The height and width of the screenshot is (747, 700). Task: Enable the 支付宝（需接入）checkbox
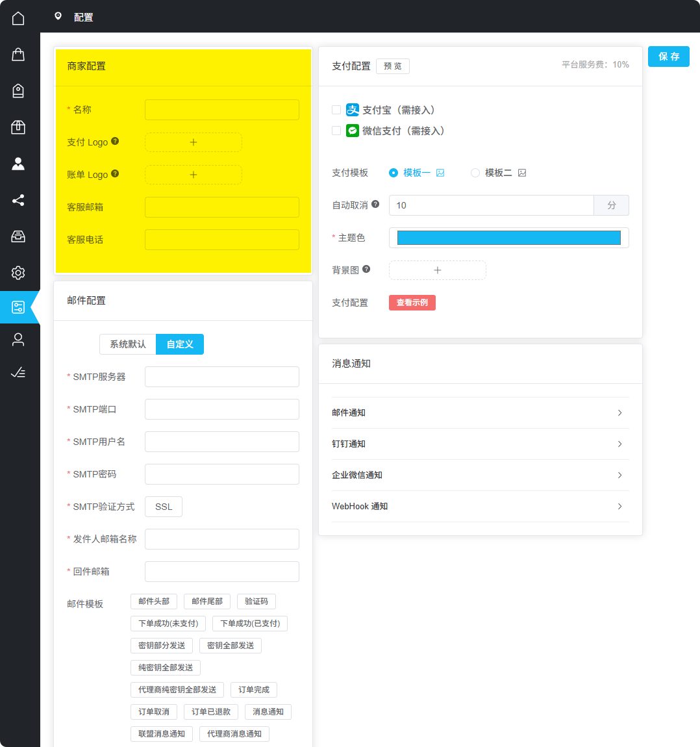336,110
